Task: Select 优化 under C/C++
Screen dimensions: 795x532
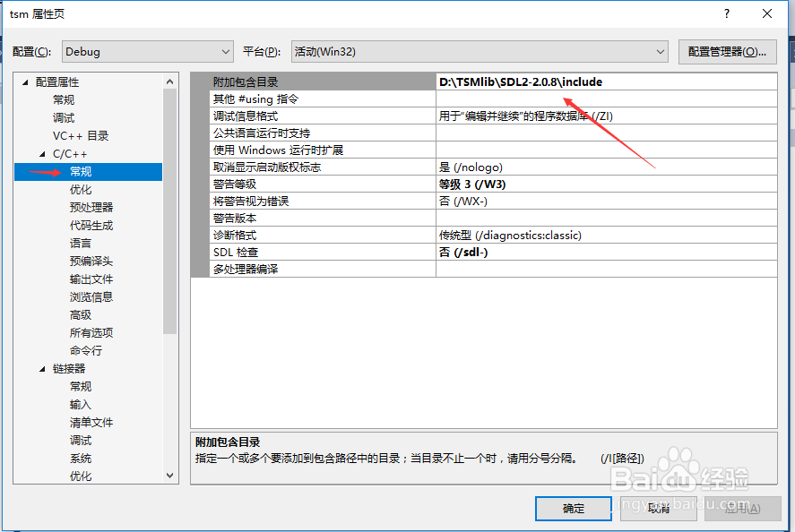Action: pyautogui.click(x=80, y=188)
